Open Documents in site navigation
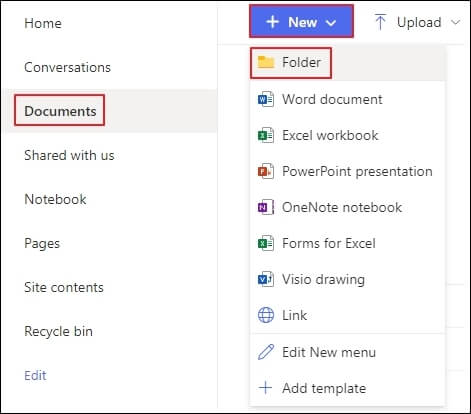Viewport: 471px width, 414px height. click(60, 111)
